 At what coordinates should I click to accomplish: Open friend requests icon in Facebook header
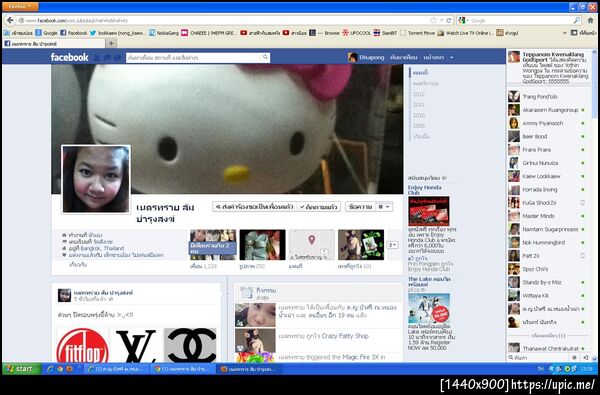pos(97,57)
